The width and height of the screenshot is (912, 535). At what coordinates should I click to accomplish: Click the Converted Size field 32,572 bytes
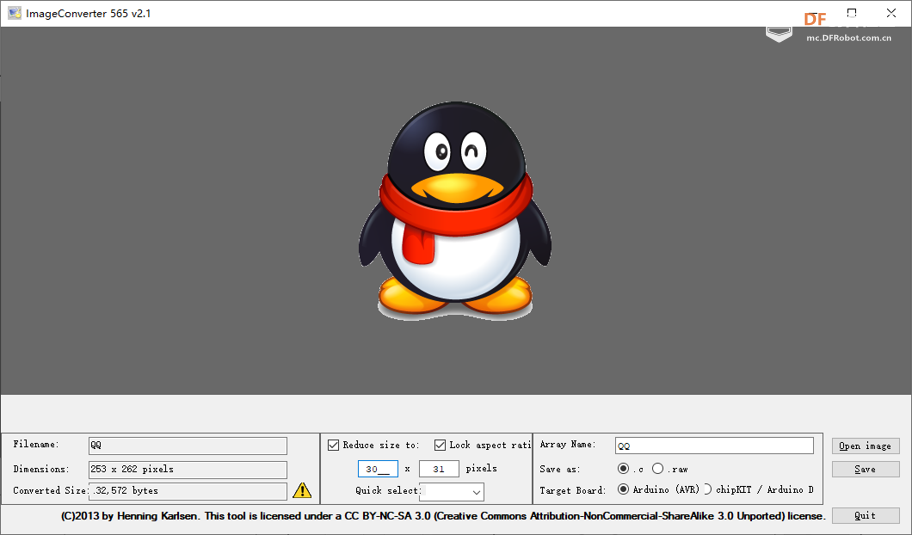[x=188, y=491]
